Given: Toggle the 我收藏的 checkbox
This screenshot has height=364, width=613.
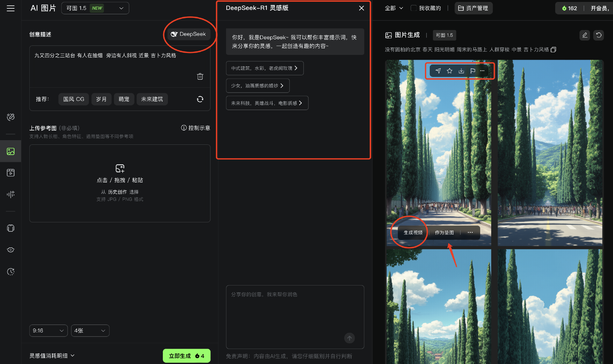Looking at the screenshot, I should tap(413, 8).
